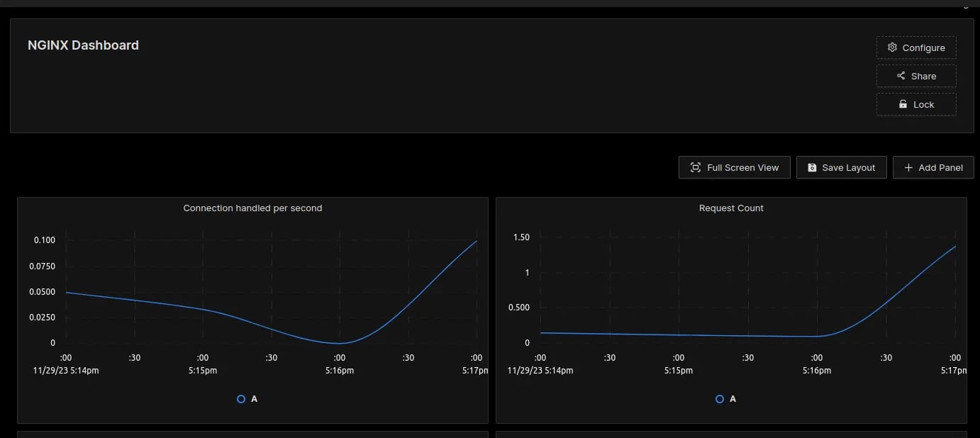Click the 1.50 y-axis label in Request Count
This screenshot has width=980, height=438.
pyautogui.click(x=521, y=237)
